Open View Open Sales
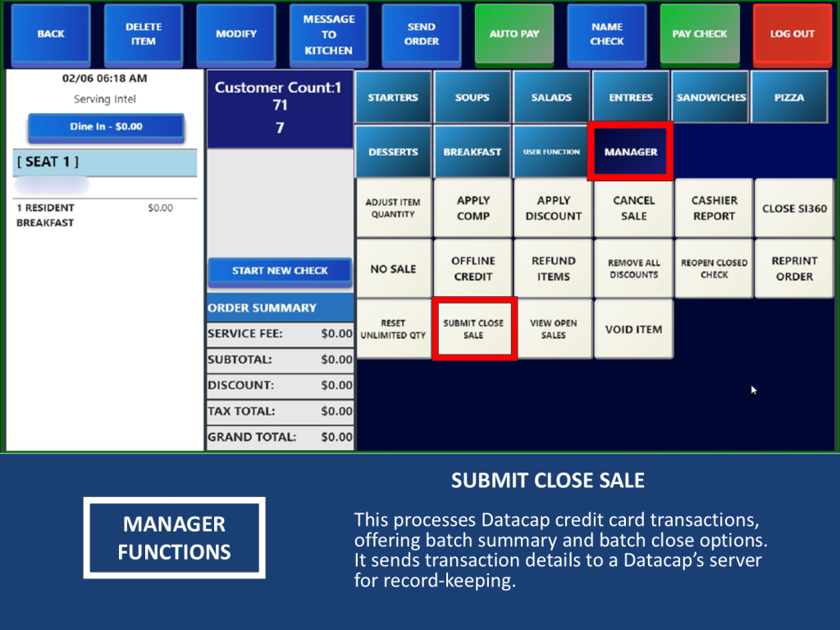840x630 pixels. tap(554, 330)
